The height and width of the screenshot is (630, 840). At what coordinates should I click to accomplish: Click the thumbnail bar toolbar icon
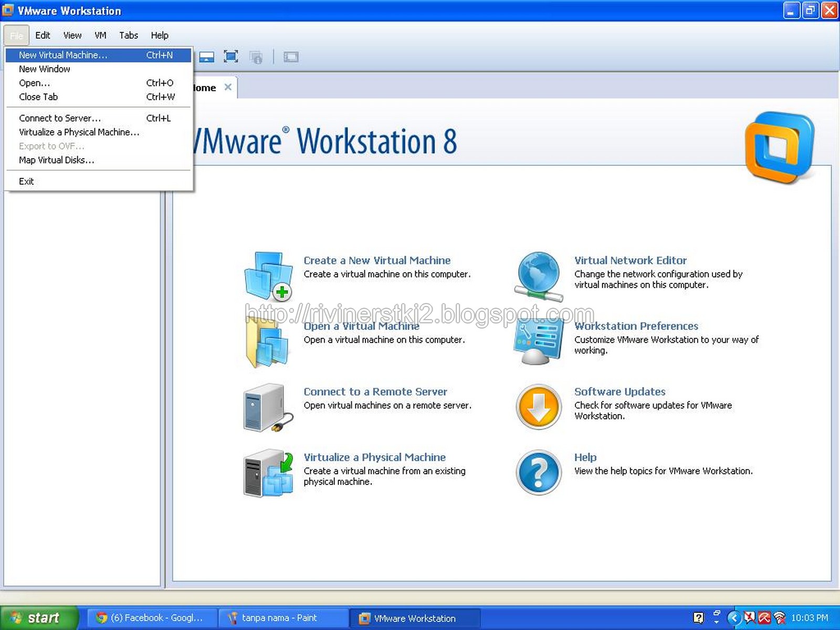(x=207, y=57)
